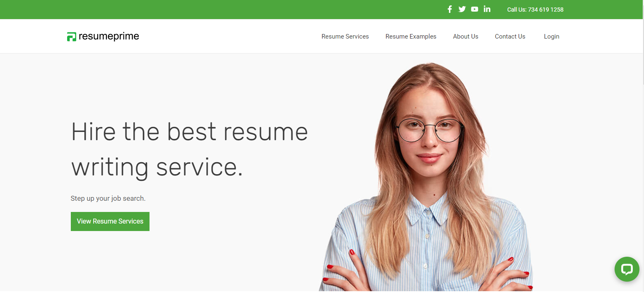The width and height of the screenshot is (644, 292).
Task: Open the Twitter profile icon
Action: (x=462, y=9)
